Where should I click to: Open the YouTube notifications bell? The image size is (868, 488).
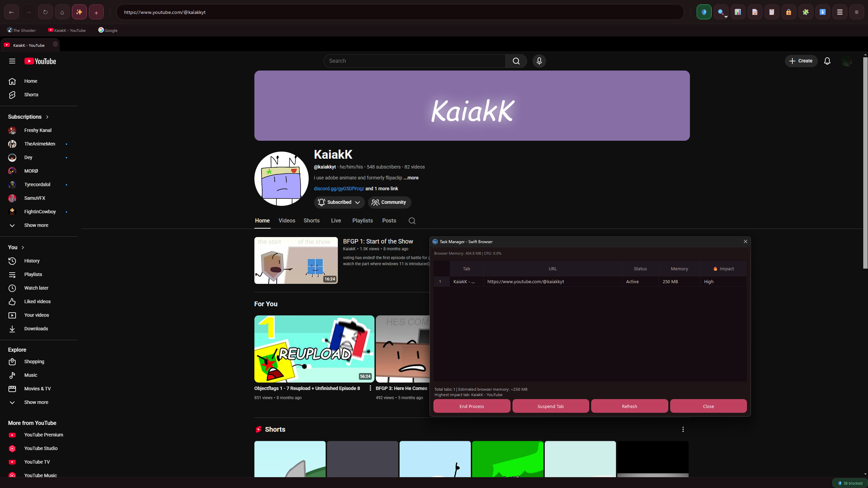[827, 61]
